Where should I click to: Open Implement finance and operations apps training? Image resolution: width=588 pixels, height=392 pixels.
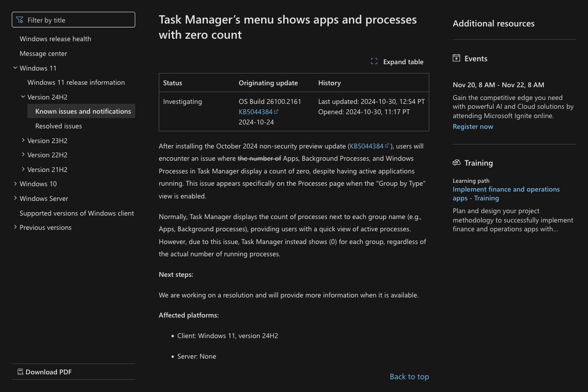pyautogui.click(x=506, y=194)
